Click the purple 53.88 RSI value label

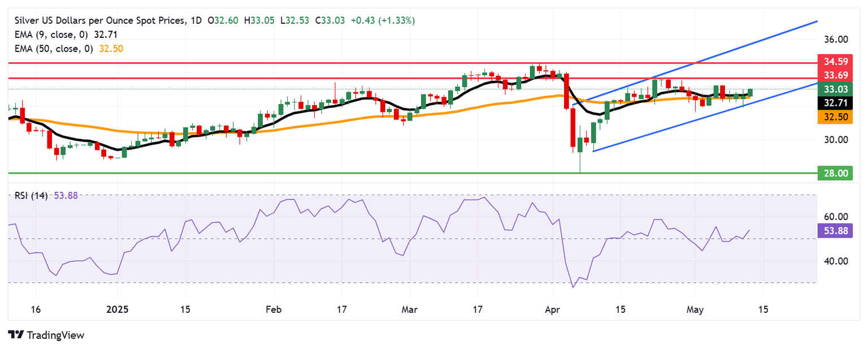(835, 230)
